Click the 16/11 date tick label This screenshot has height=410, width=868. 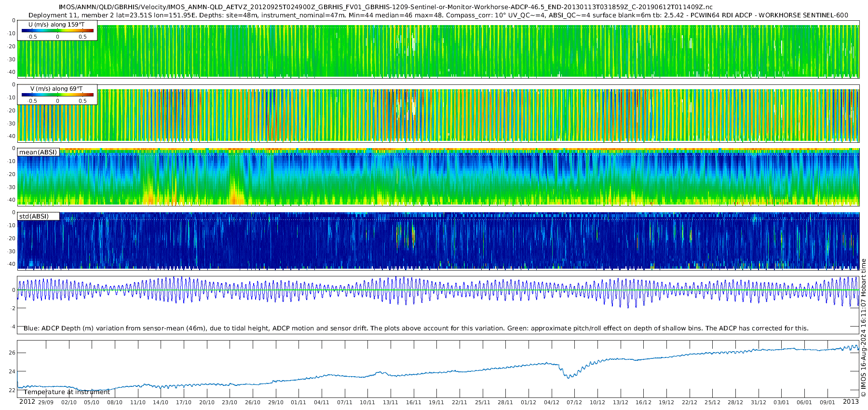(413, 402)
